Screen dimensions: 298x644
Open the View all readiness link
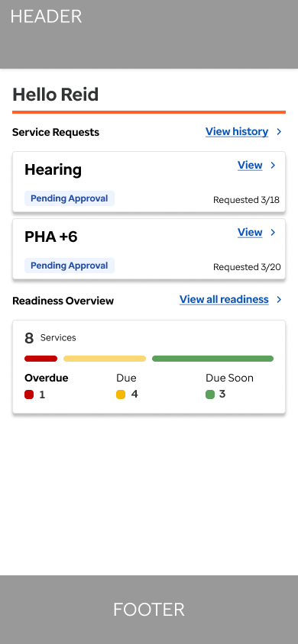(224, 299)
